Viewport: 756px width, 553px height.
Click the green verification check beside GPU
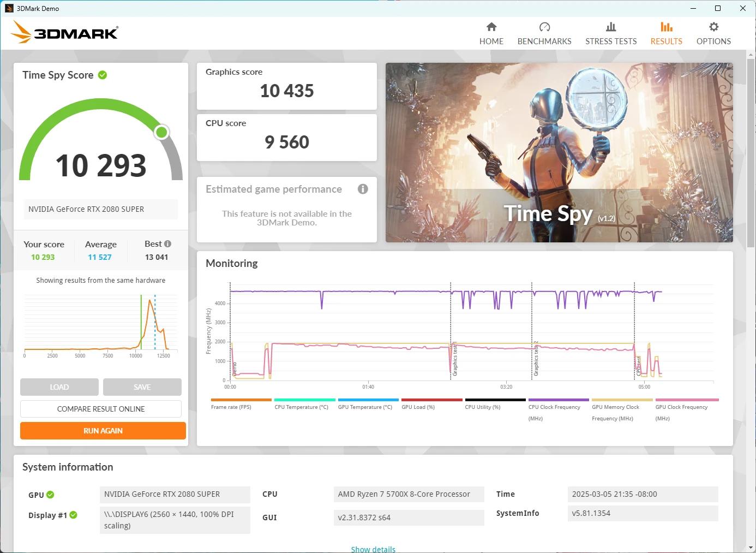pos(51,495)
